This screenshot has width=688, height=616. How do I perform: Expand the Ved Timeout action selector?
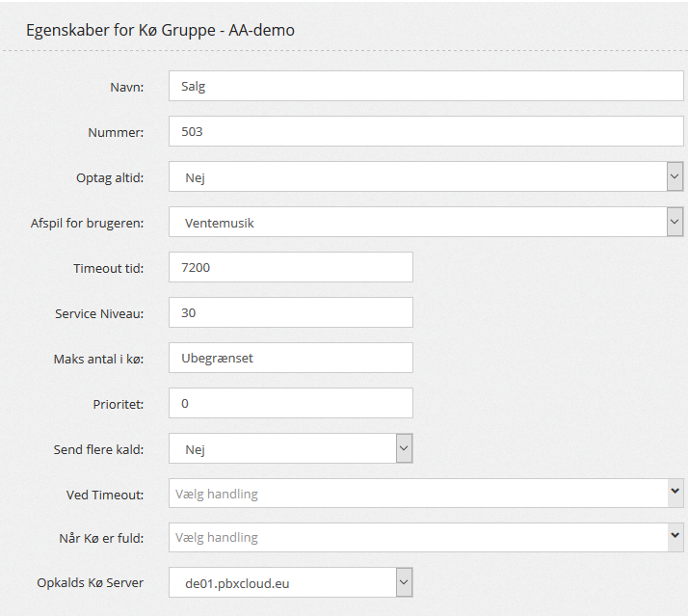pos(425,494)
